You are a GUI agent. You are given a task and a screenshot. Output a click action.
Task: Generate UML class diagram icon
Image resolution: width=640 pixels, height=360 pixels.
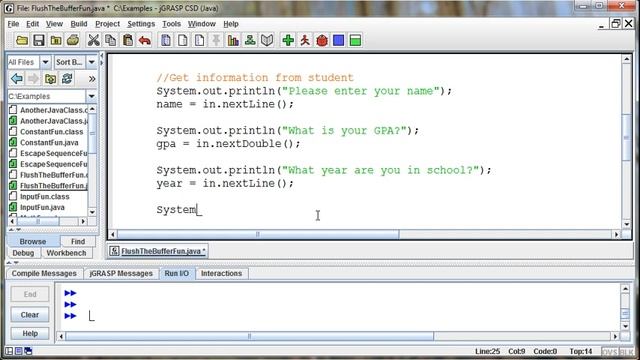tap(250, 40)
